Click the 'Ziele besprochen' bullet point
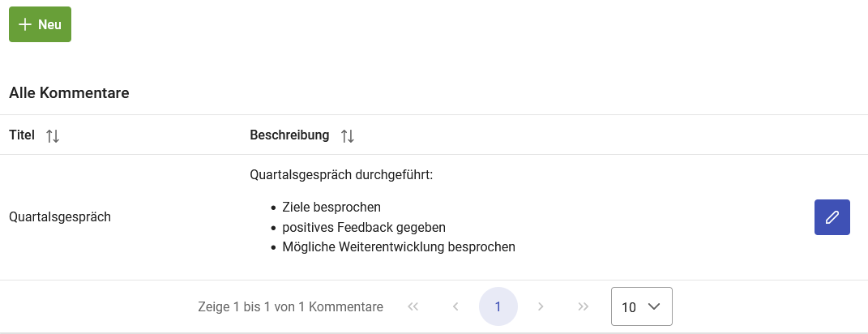This screenshot has width=868, height=334. (x=331, y=207)
